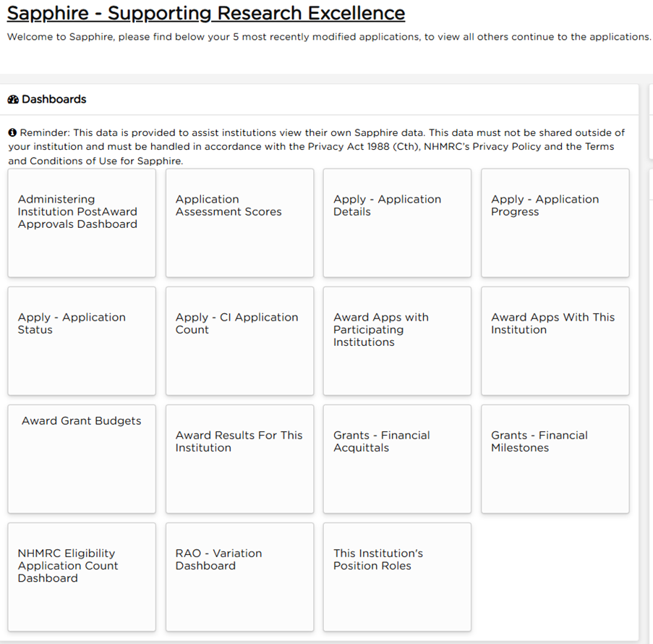Select the Apply - Application Status tile

[x=81, y=340]
